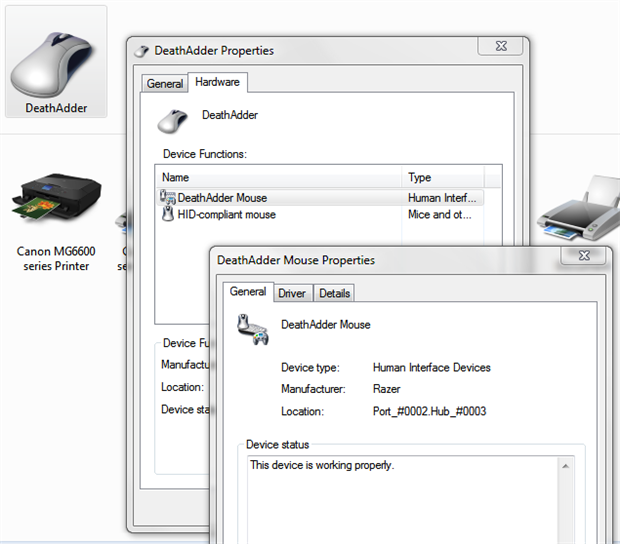This screenshot has height=544, width=620.
Task: Click 'DeathAdder Mouse' heading in front dialog
Action: point(326,325)
